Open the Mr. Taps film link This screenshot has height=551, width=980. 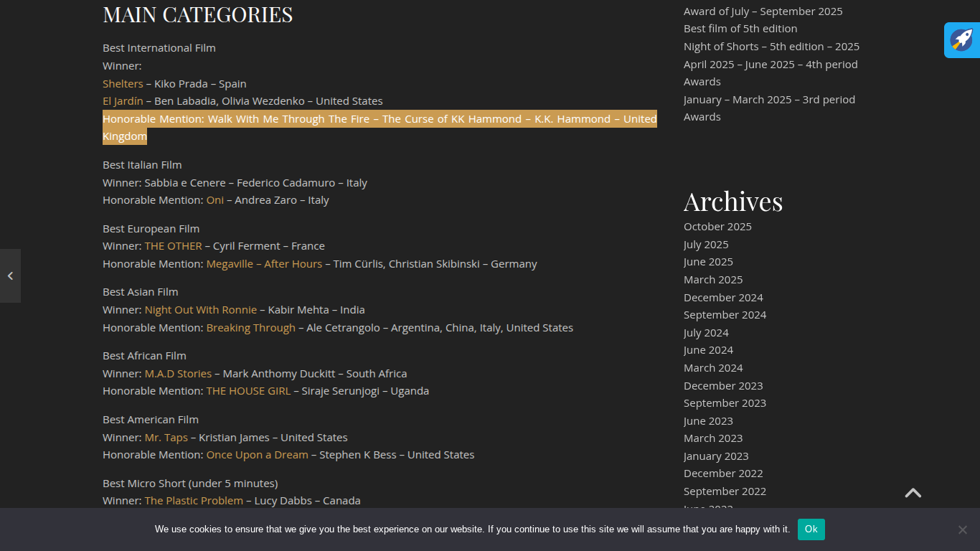166,438
